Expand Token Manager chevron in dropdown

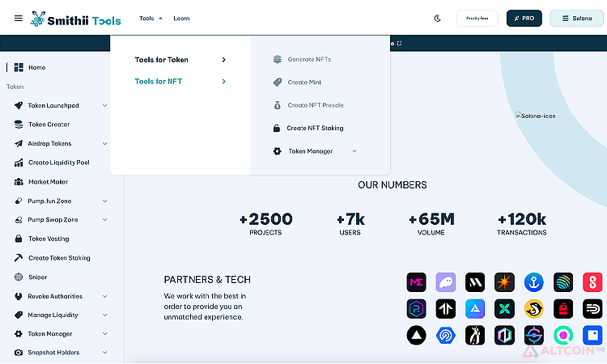coord(354,151)
